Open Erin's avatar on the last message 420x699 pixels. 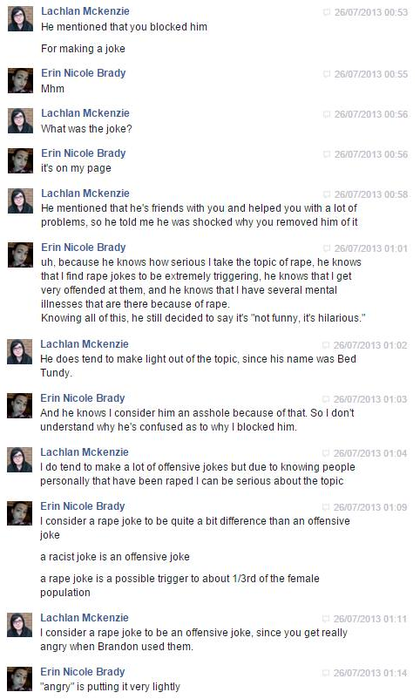pos(20,679)
